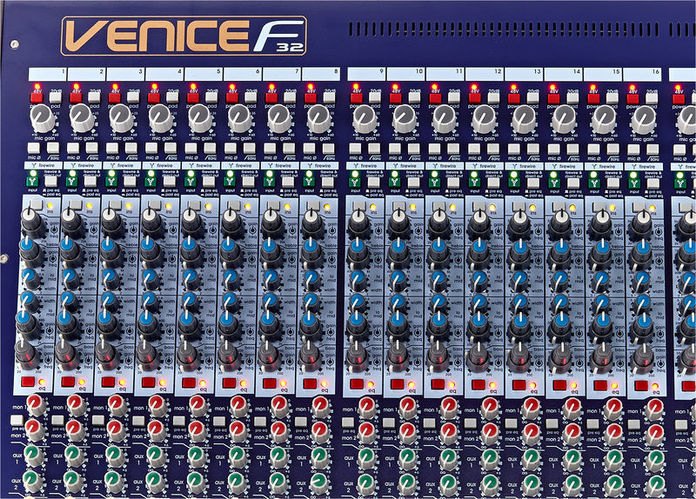Viewport: 696px width, 499px height.
Task: Click the channel 1 scribble strip label
Action: pos(47,74)
